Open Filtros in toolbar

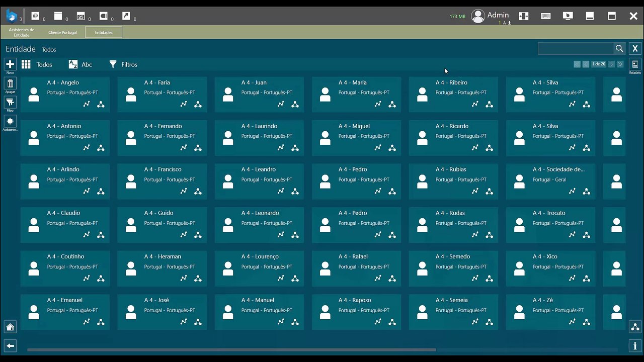coord(123,64)
